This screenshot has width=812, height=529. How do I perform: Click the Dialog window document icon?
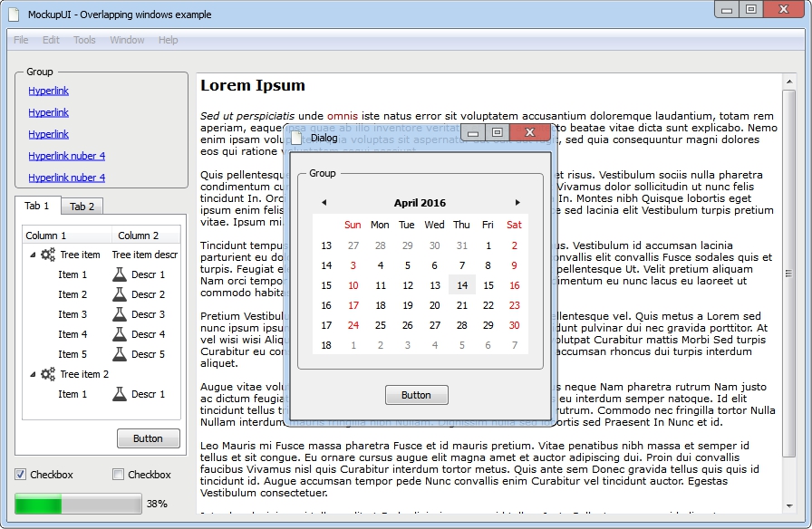(296, 138)
